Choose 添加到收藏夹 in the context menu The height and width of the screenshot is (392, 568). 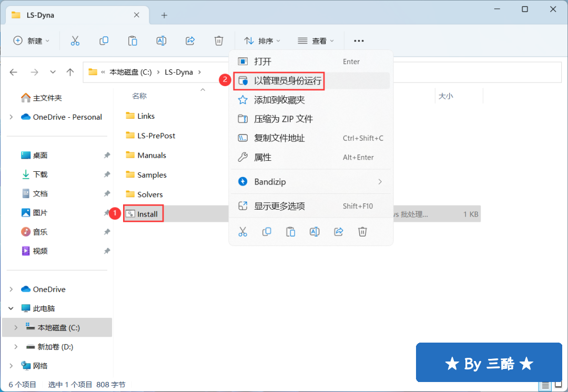tap(310, 100)
